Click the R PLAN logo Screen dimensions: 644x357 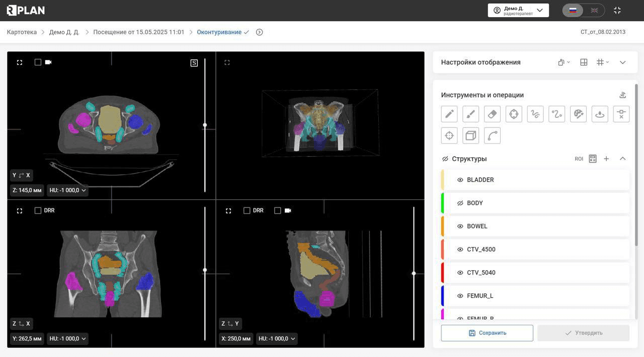coord(26,10)
